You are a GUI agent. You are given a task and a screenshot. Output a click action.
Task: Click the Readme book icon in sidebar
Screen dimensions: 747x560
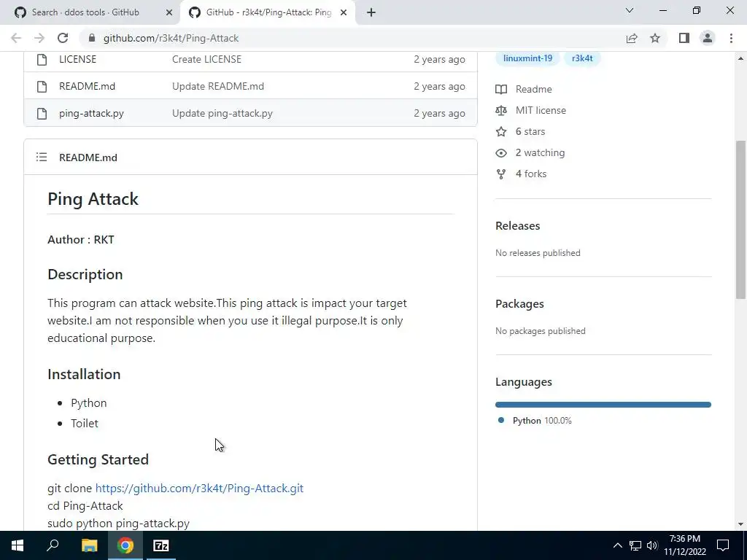click(x=501, y=89)
